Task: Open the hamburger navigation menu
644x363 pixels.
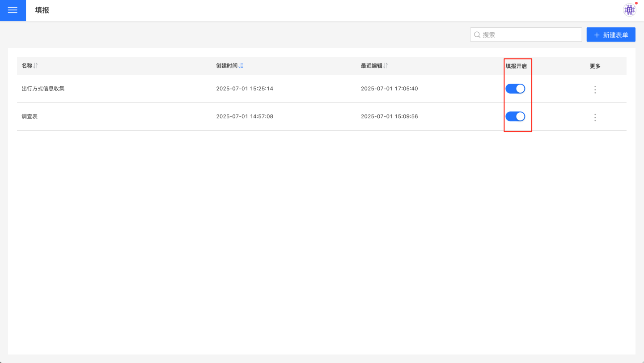Action: pos(13,10)
